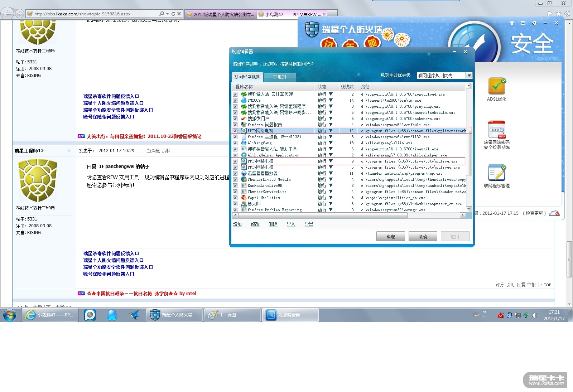
Task: Switch to the 联网程序规则 tab
Action: pyautogui.click(x=247, y=77)
